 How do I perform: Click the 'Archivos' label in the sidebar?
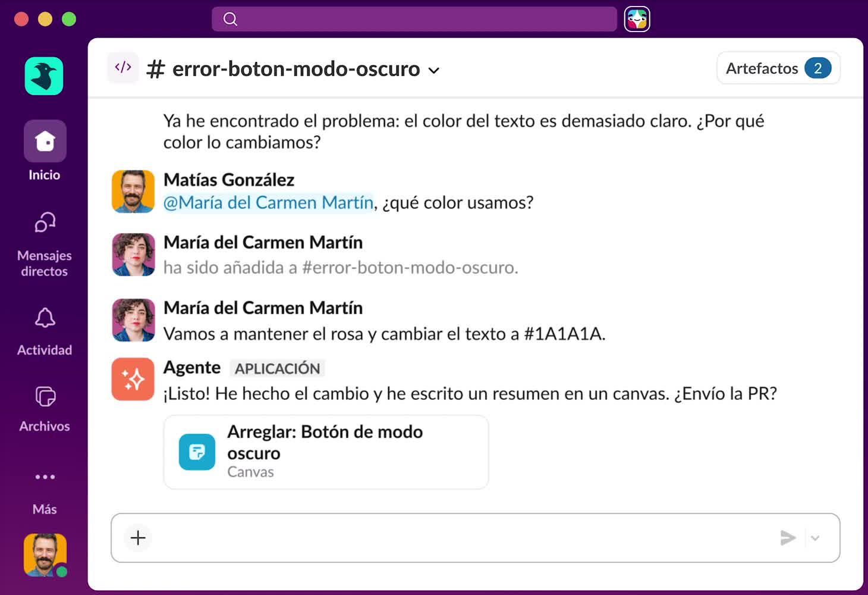[x=45, y=426]
